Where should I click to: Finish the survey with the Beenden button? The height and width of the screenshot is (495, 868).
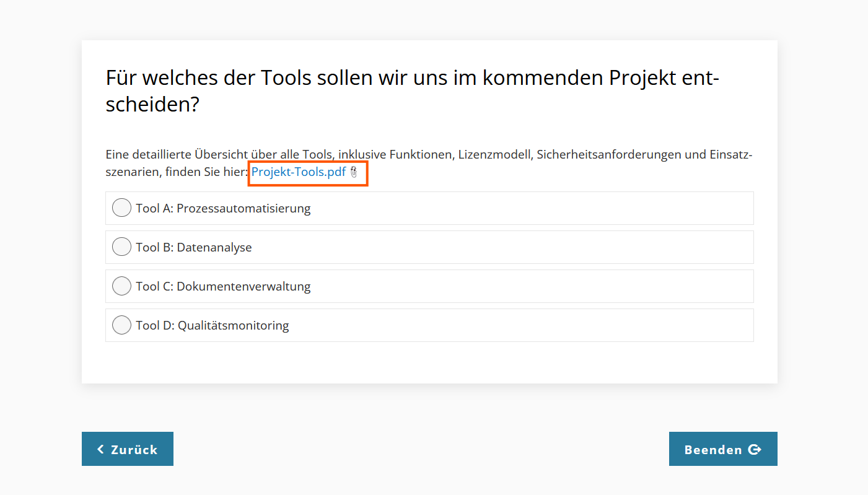(x=722, y=449)
